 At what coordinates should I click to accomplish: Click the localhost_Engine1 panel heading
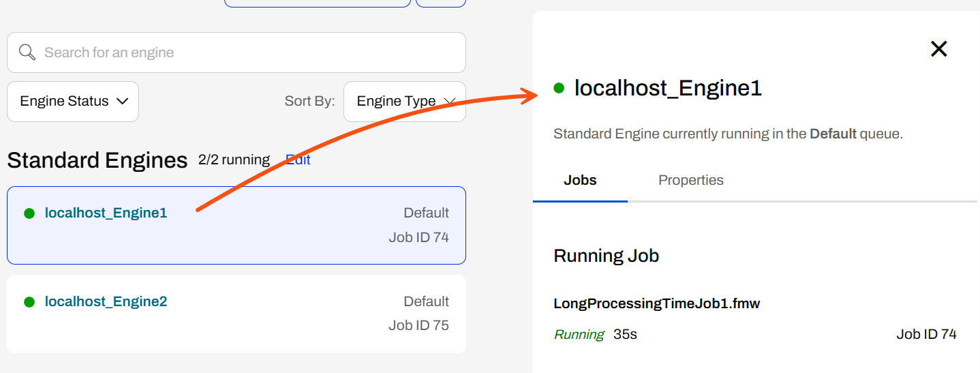tap(668, 88)
